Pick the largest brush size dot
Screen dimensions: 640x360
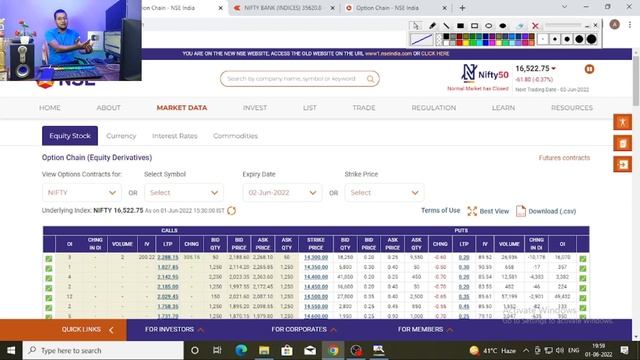(x=591, y=39)
